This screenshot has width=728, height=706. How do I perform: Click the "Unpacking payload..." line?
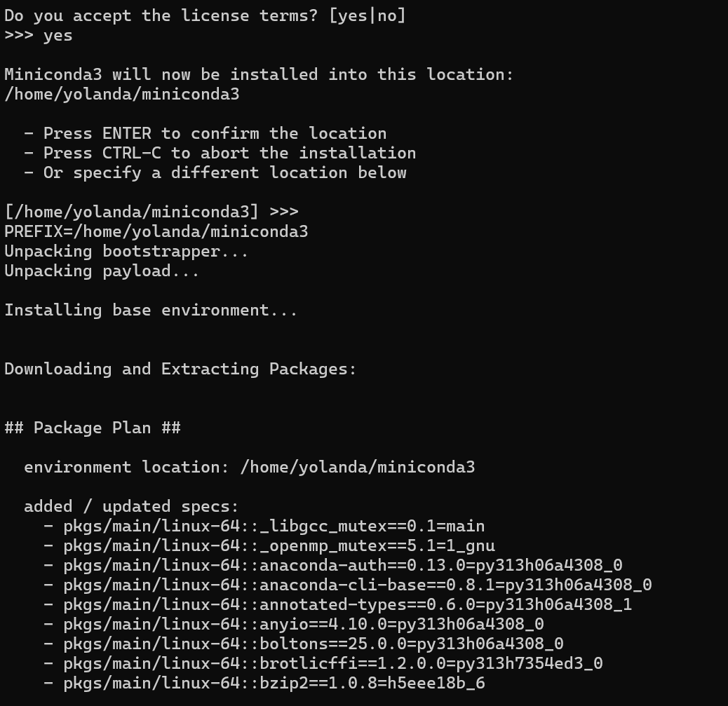point(102,271)
